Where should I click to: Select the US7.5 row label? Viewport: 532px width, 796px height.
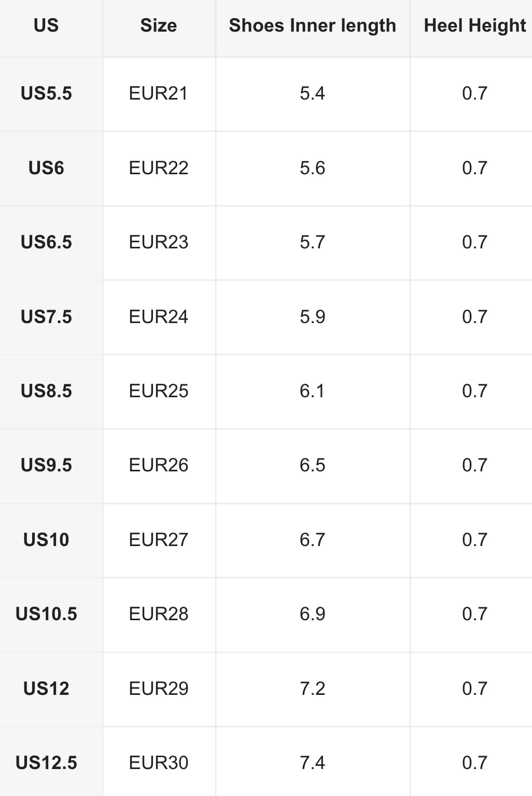coord(46,317)
